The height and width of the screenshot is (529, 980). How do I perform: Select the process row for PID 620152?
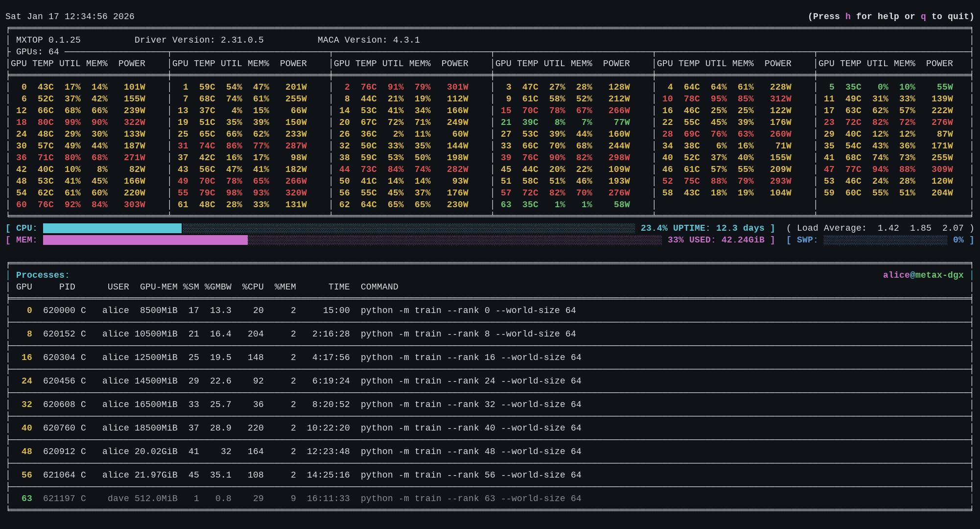(x=490, y=334)
